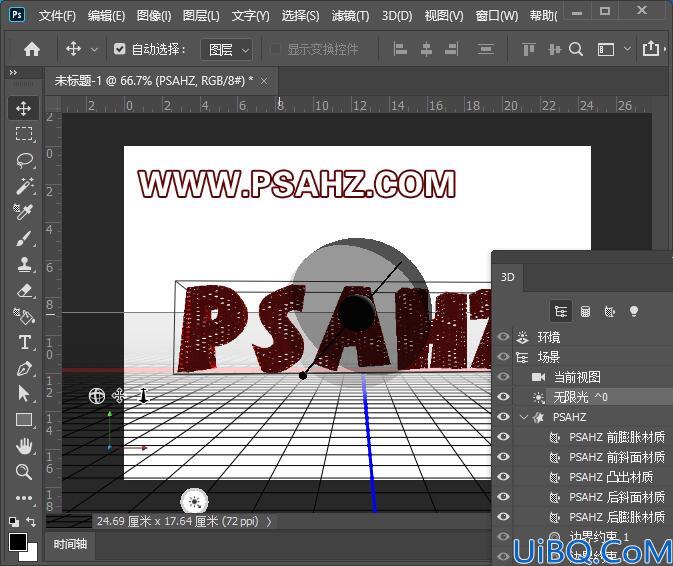Image resolution: width=673 pixels, height=566 pixels.
Task: Click the align horizontal centers icon
Action: pos(426,49)
